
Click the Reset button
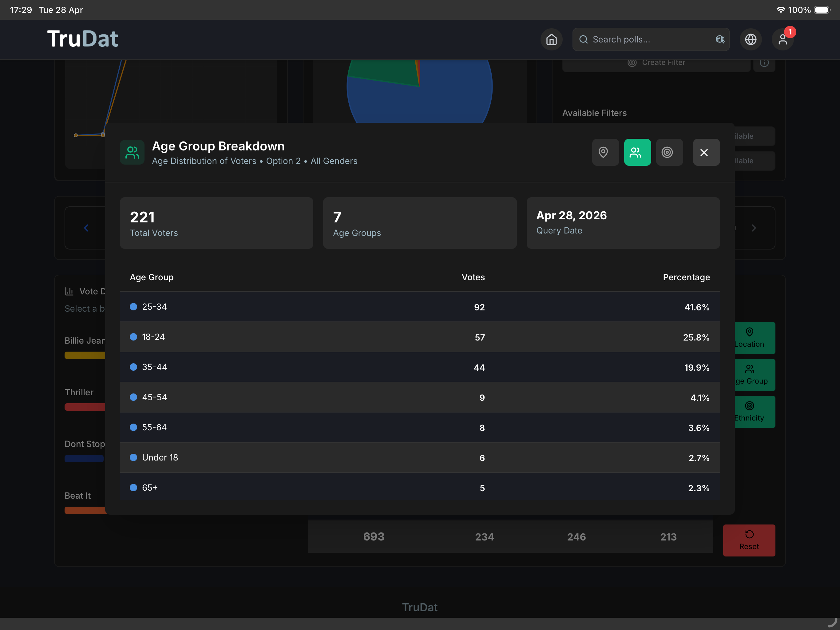(x=749, y=540)
